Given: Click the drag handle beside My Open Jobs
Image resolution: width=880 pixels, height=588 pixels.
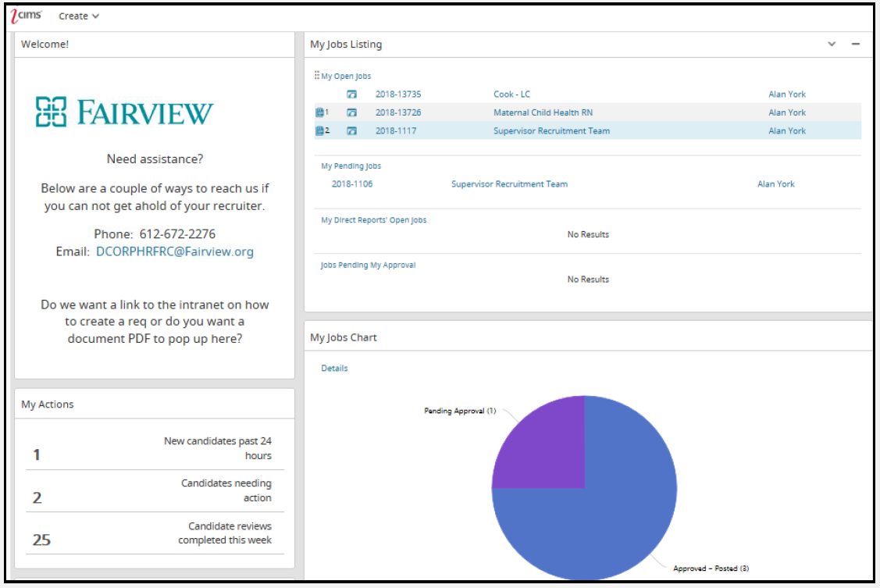Looking at the screenshot, I should tap(317, 77).
